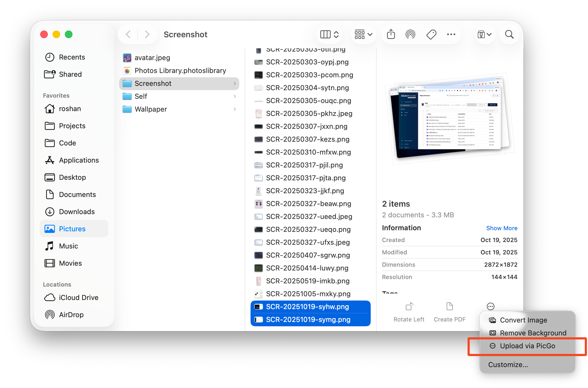Open Downloads in the sidebar
The height and width of the screenshot is (388, 588).
[x=77, y=212]
